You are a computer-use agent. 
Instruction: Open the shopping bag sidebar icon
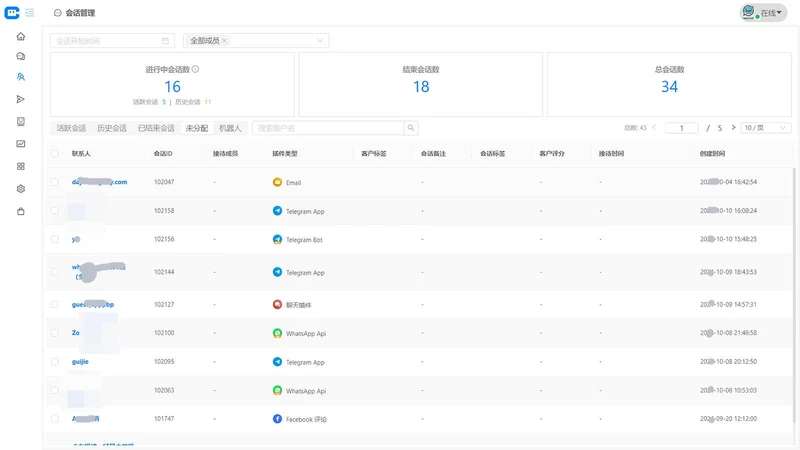(x=21, y=211)
